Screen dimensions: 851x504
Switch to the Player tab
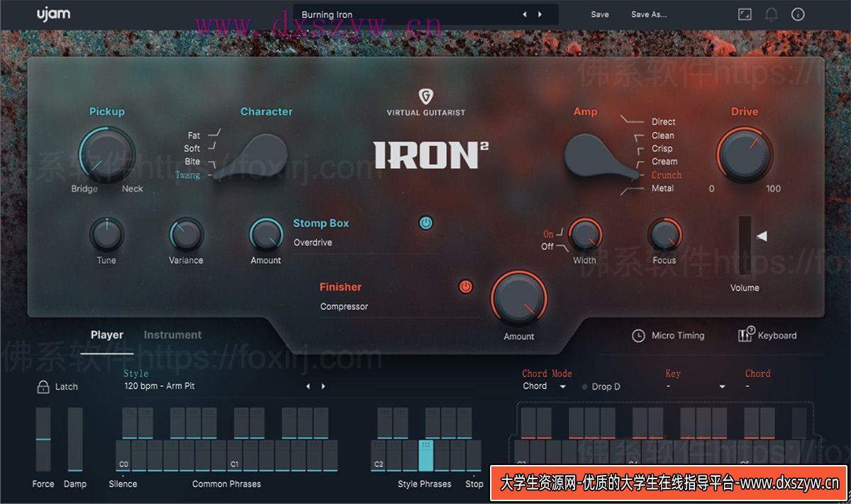(x=107, y=335)
